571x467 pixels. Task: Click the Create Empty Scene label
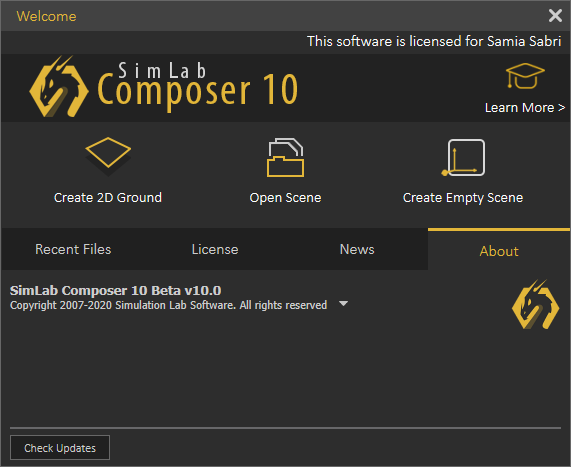(463, 198)
